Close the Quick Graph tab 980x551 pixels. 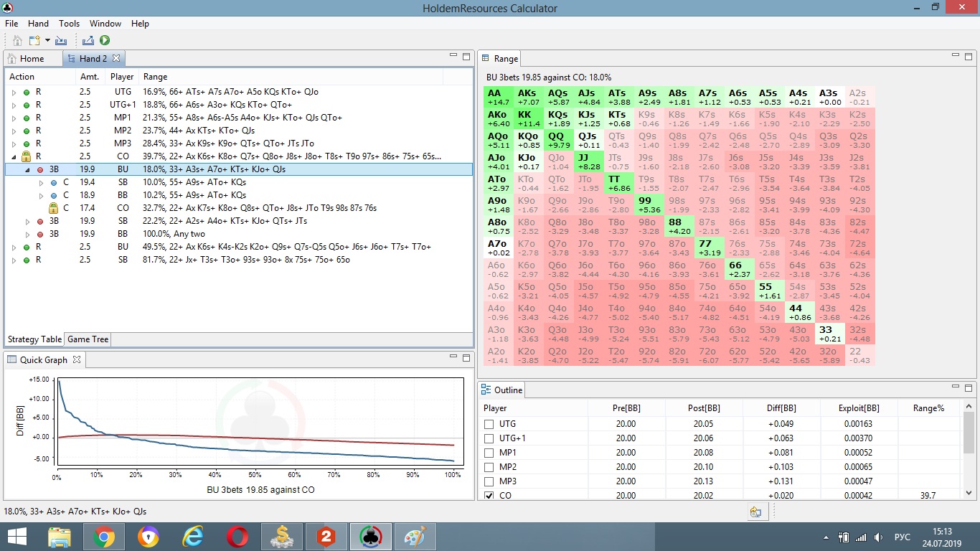click(77, 359)
